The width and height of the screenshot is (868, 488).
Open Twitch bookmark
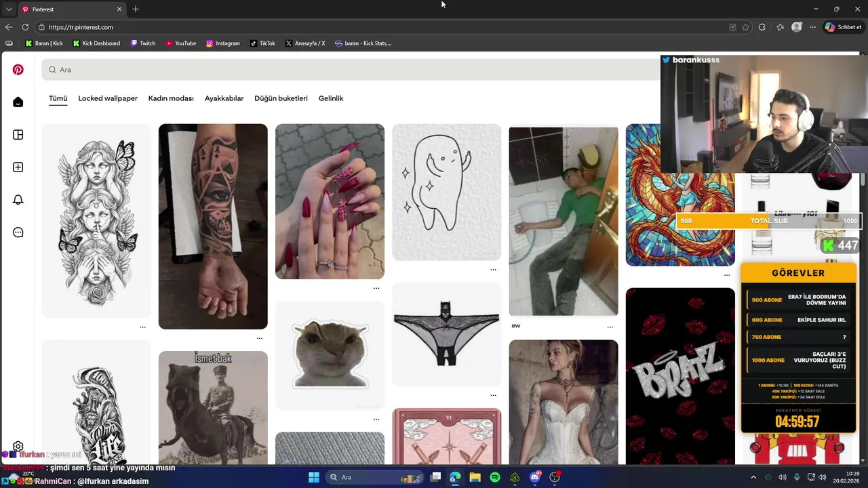click(142, 43)
